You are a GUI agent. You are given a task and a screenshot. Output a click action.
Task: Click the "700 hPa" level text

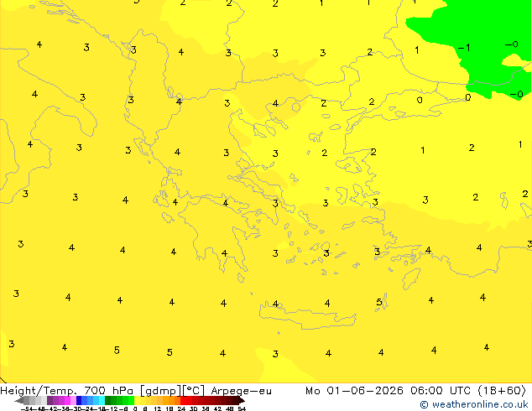pos(109,391)
